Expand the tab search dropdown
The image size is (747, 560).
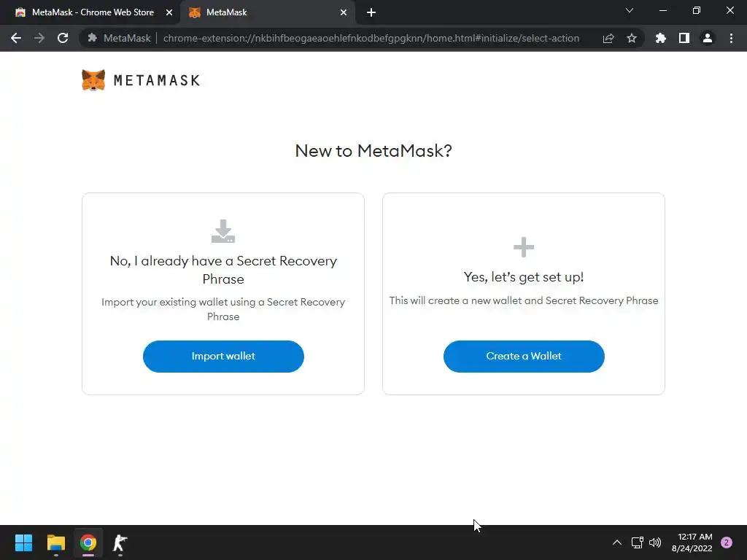click(x=630, y=10)
